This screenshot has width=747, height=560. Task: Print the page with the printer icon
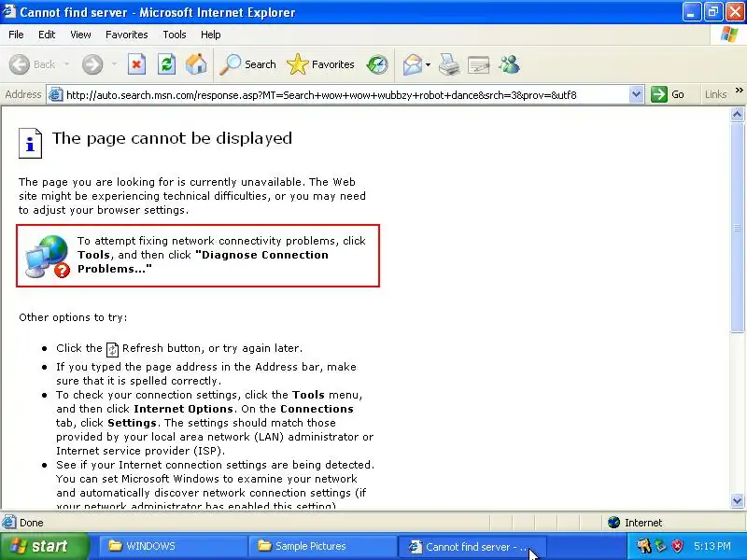point(449,64)
